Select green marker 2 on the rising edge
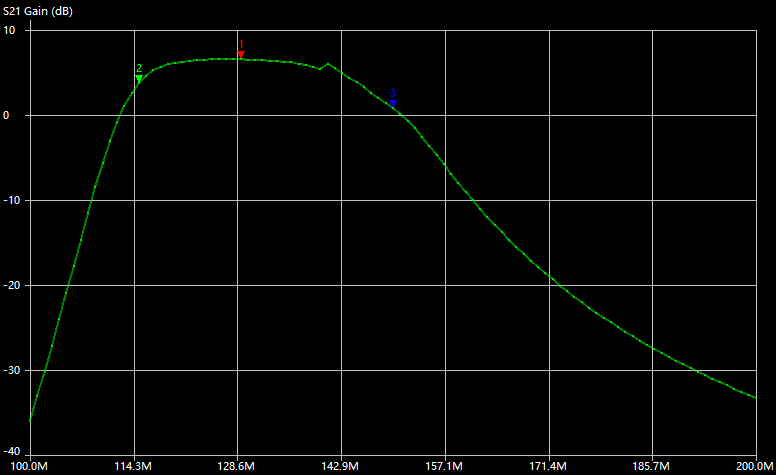Image resolution: width=776 pixels, height=475 pixels. (139, 78)
